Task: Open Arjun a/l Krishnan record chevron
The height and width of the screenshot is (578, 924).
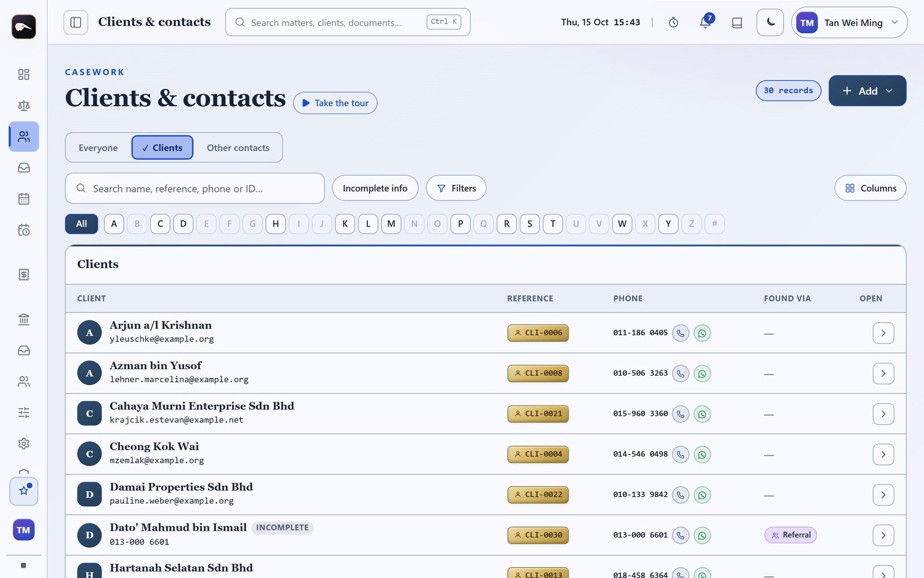Action: (x=883, y=333)
